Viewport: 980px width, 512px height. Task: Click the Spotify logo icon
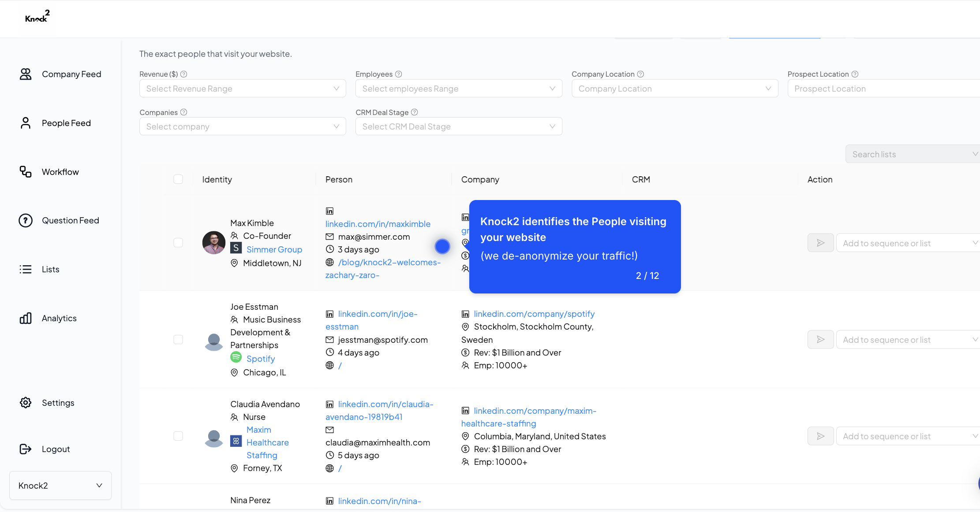pyautogui.click(x=236, y=357)
